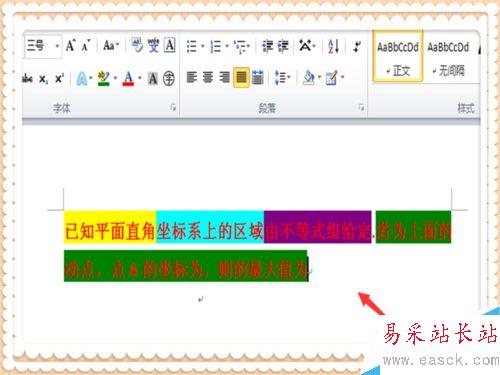Center align the text
This screenshot has height=375, width=500.
pos(208,77)
